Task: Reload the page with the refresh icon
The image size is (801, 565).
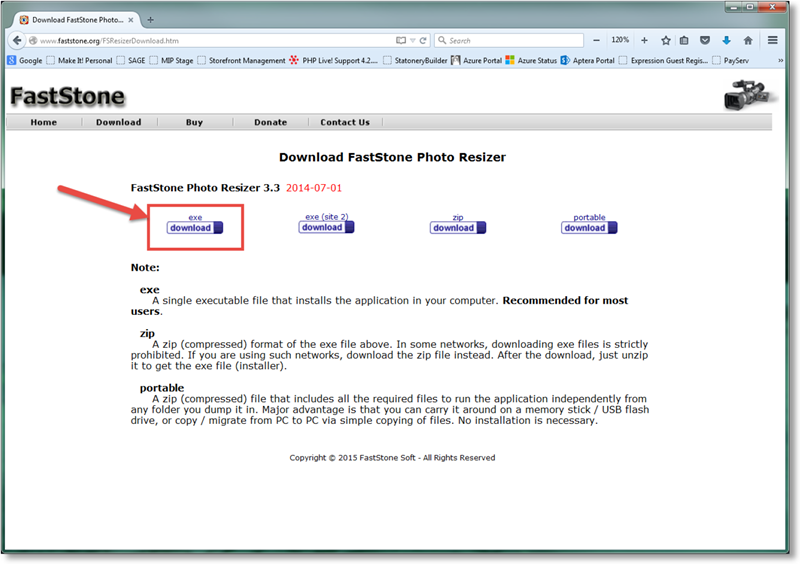Action: coord(423,40)
